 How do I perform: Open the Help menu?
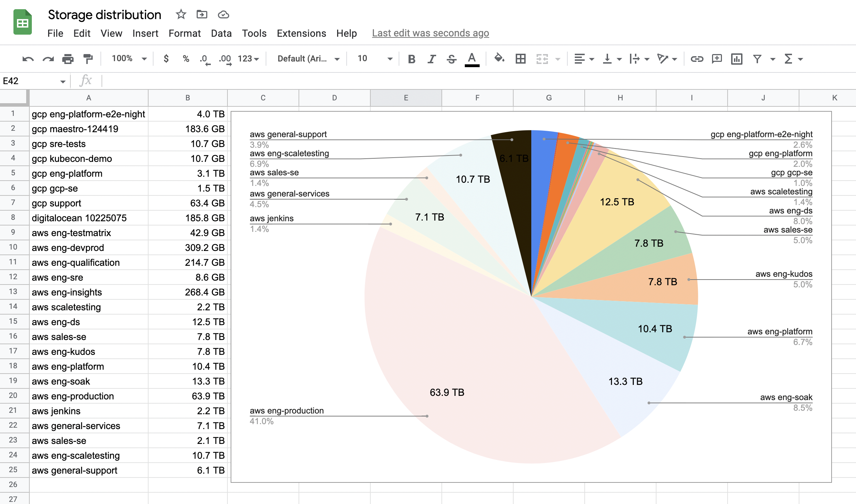[346, 33]
